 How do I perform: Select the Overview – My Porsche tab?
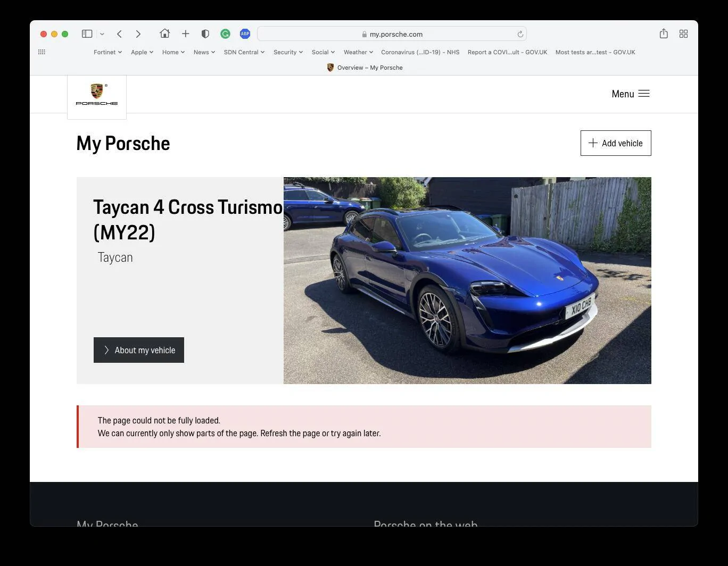[x=365, y=68]
